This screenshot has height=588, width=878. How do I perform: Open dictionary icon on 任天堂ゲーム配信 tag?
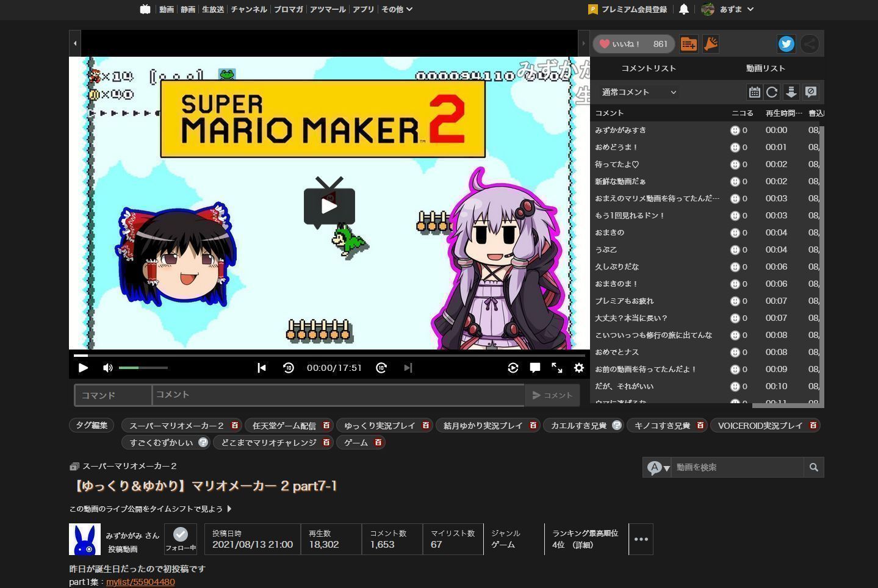pyautogui.click(x=326, y=426)
